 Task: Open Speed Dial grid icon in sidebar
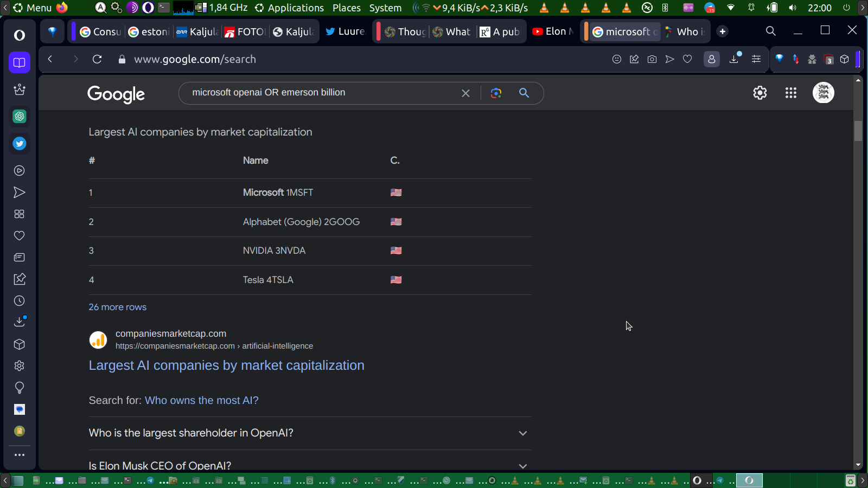pyautogui.click(x=20, y=214)
